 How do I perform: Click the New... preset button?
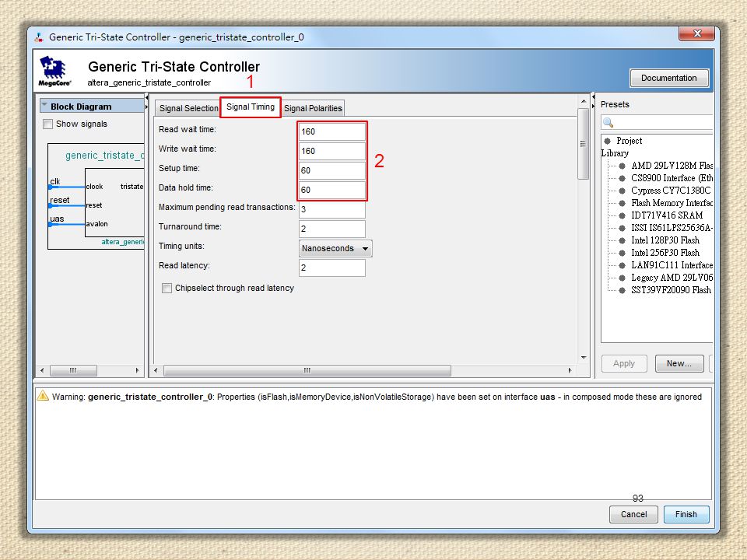679,363
